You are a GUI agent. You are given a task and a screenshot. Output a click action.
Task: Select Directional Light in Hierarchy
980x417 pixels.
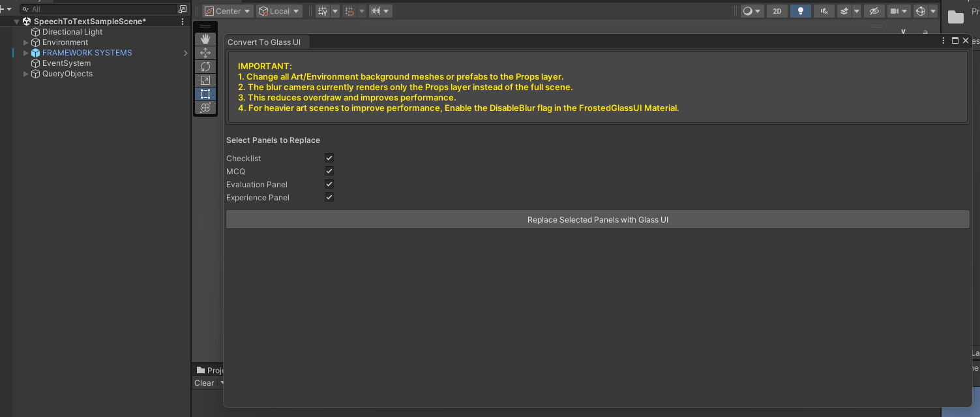72,32
